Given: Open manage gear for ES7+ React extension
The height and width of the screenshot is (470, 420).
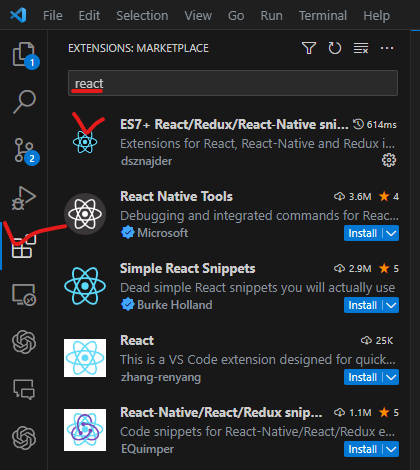Looking at the screenshot, I should [389, 160].
